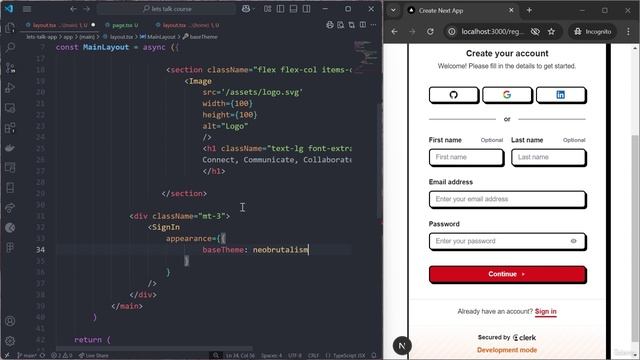This screenshot has height=360, width=640.
Task: Click the third-party cookies blocked eye icon
Action: (535, 31)
